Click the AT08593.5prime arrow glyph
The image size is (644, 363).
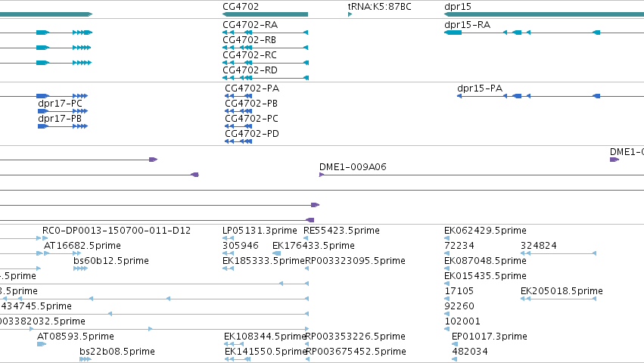42,344
